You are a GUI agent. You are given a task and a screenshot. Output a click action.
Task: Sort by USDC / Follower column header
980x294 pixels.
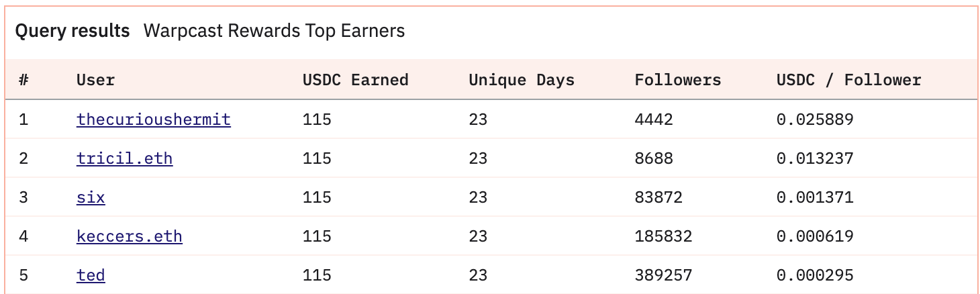(849, 80)
